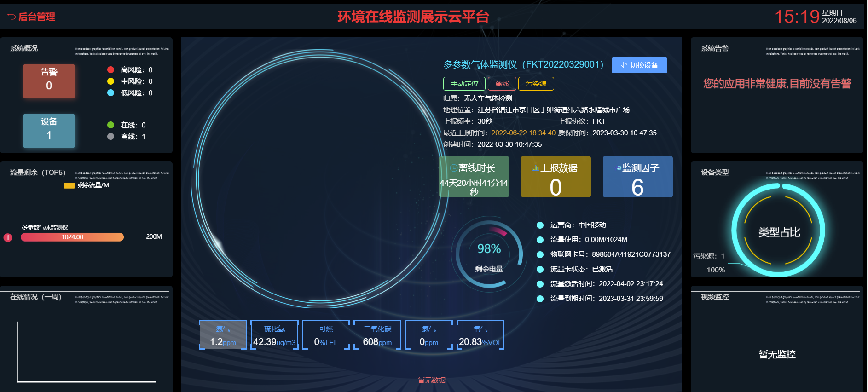Click the 物联网卡号 898604A41921C0773137 text
This screenshot has width=868, height=392.
[610, 254]
